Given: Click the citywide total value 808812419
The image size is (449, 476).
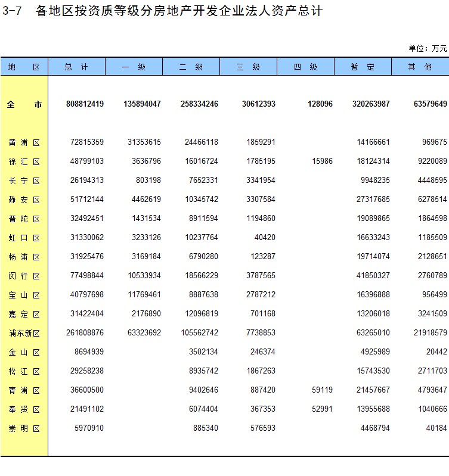Looking at the screenshot, I should (85, 104).
